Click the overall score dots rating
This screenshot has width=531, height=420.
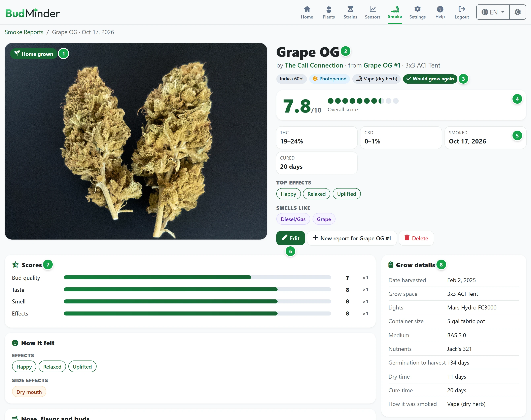coord(363,101)
